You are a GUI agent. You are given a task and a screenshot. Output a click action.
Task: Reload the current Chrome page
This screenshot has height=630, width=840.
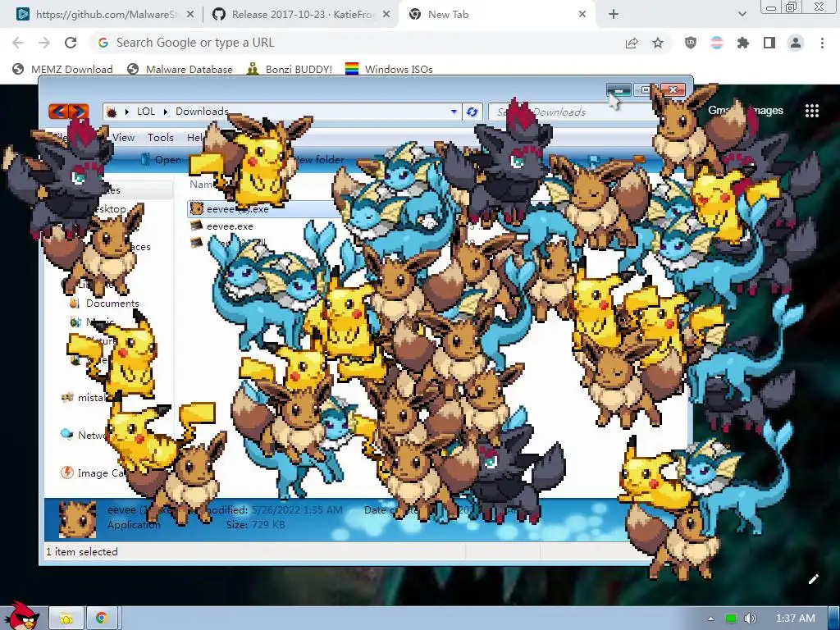click(x=71, y=43)
